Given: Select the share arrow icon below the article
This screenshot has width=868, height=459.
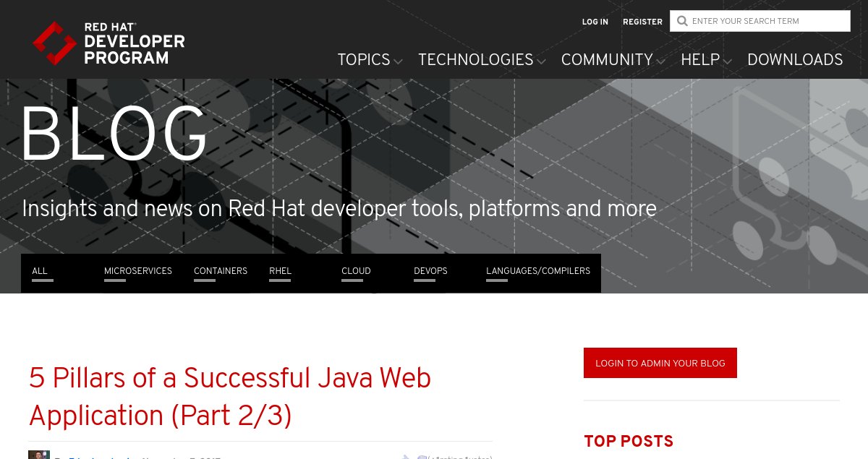Looking at the screenshot, I should (406, 456).
